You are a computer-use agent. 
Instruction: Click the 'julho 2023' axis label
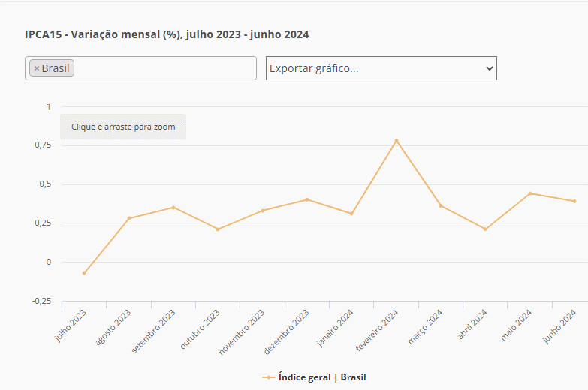(71, 325)
